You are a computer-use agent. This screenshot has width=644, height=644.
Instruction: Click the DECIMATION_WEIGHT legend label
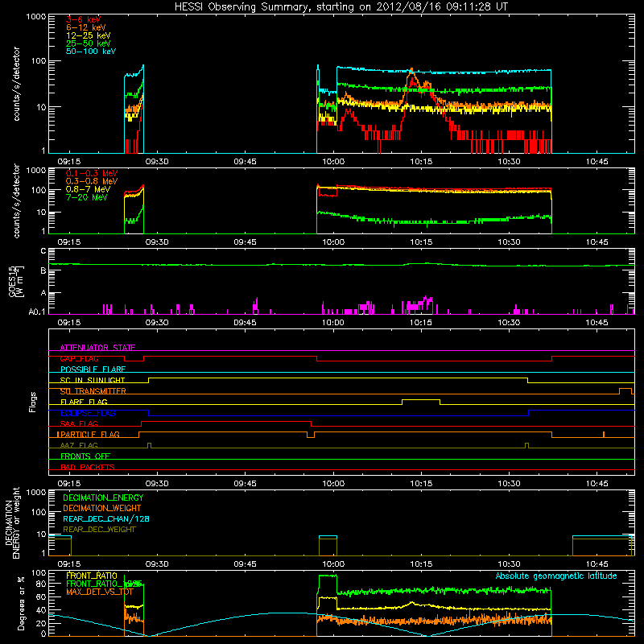pyautogui.click(x=102, y=508)
